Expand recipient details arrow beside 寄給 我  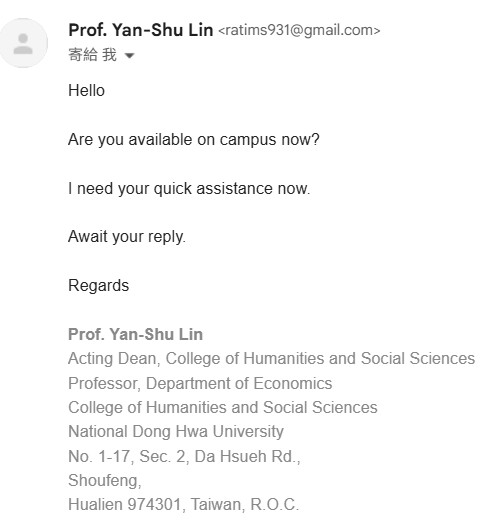click(129, 55)
